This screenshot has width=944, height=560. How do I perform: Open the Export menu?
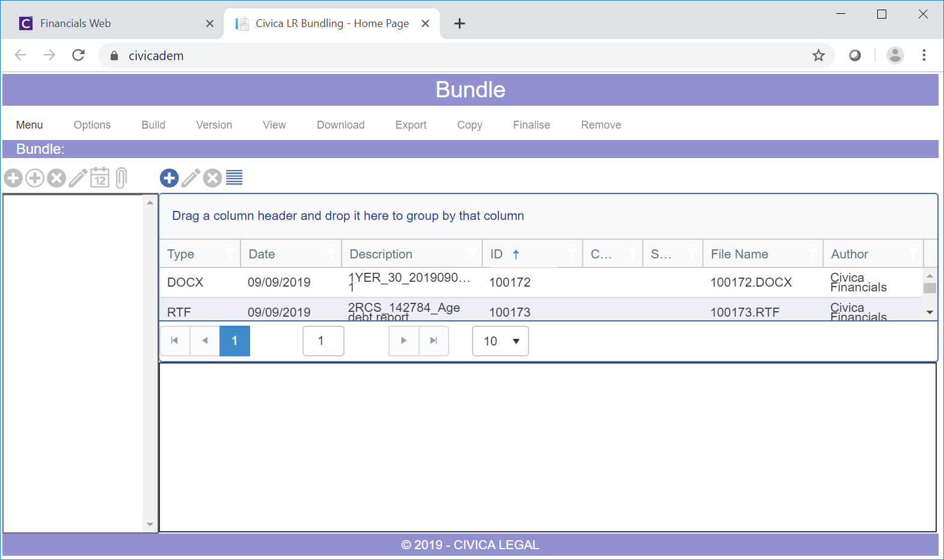click(x=411, y=125)
